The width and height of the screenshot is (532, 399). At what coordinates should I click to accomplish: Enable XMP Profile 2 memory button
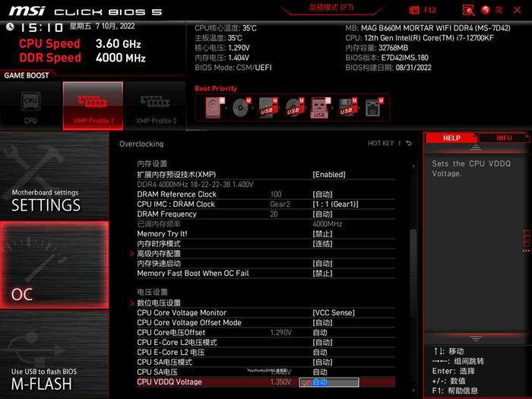156,106
